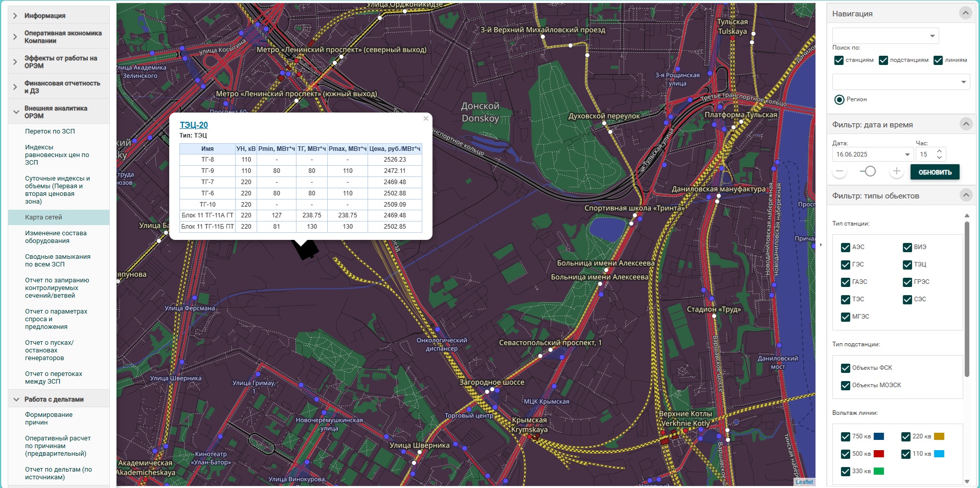Click the right panel collapse arrow handle
This screenshot has height=488, width=980.
coord(821,245)
